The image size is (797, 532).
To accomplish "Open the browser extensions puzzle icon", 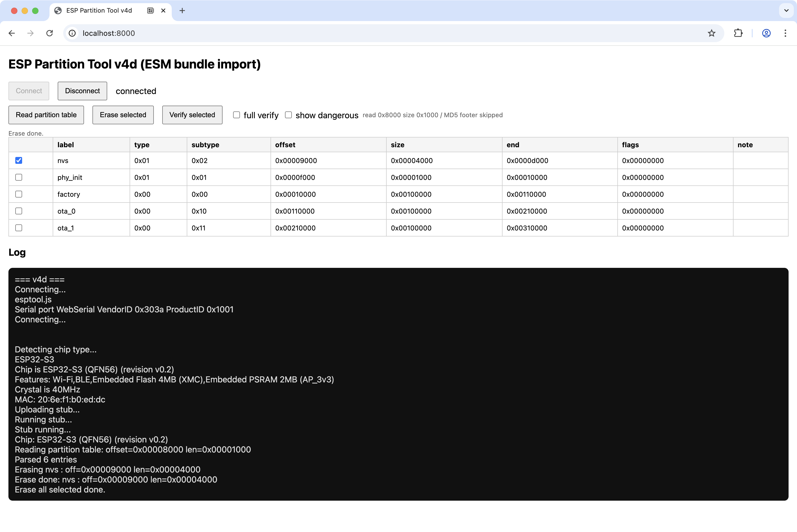I will [738, 33].
